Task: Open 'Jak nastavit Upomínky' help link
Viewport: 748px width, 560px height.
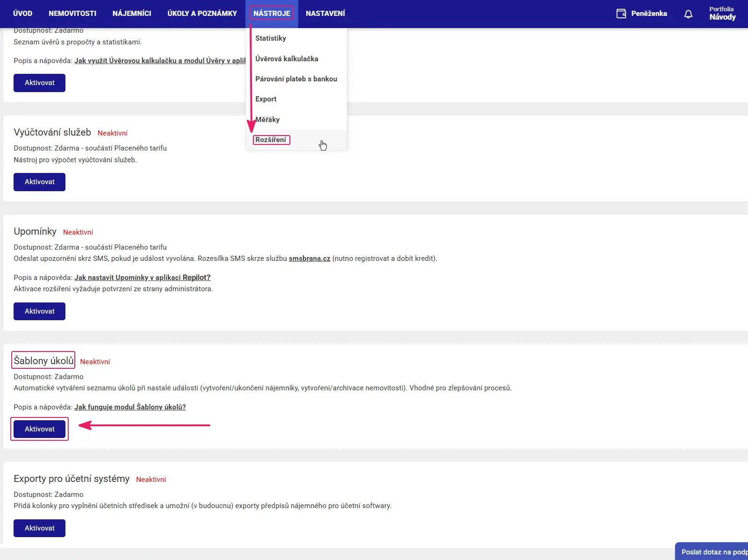Action: [143, 278]
